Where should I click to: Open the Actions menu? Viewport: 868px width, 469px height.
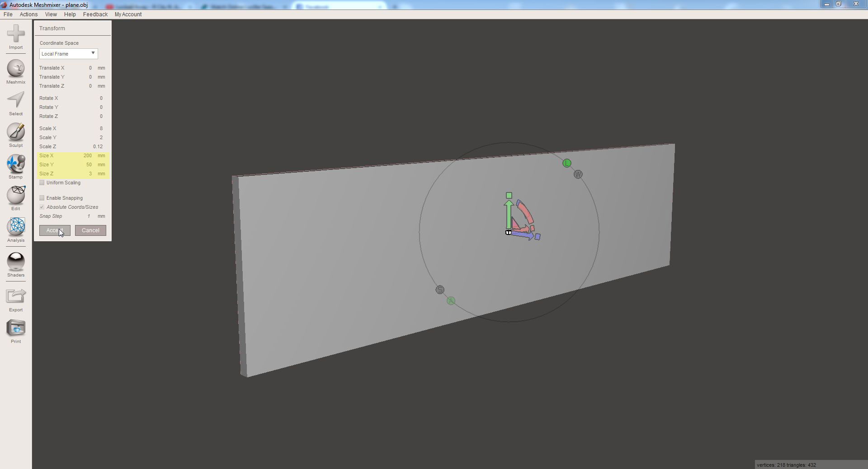point(28,14)
